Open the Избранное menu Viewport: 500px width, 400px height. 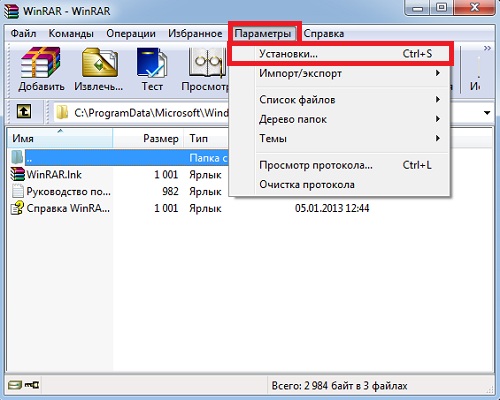pyautogui.click(x=195, y=33)
